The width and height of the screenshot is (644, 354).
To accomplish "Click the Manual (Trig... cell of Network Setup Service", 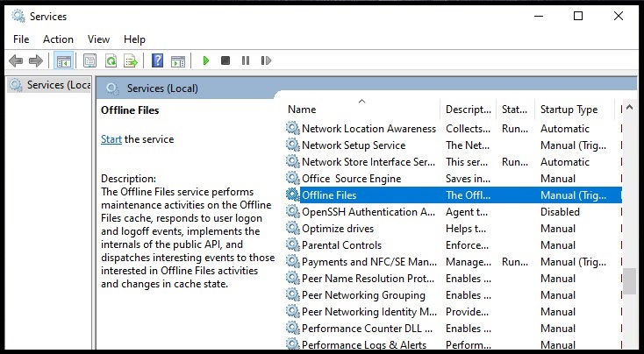I will 573,145.
